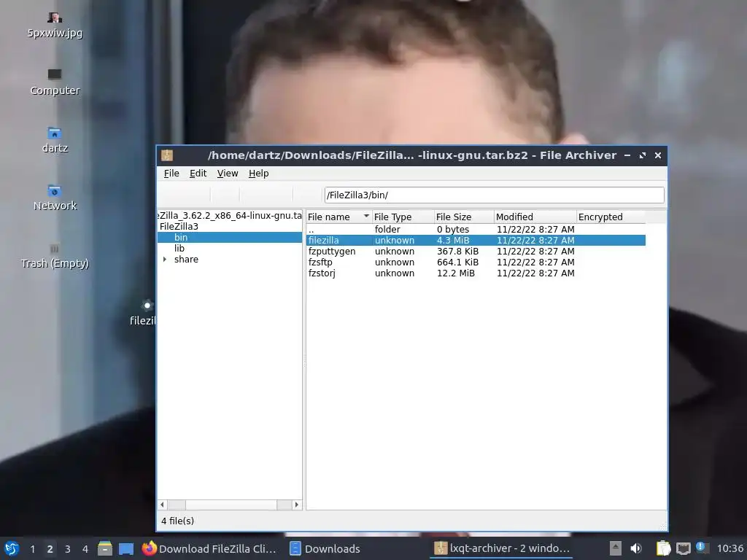Open the update notification tray icon

(x=702, y=548)
